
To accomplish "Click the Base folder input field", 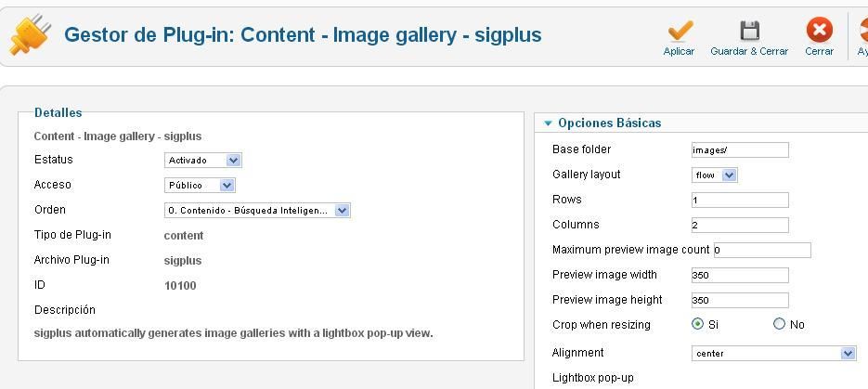I will [740, 150].
